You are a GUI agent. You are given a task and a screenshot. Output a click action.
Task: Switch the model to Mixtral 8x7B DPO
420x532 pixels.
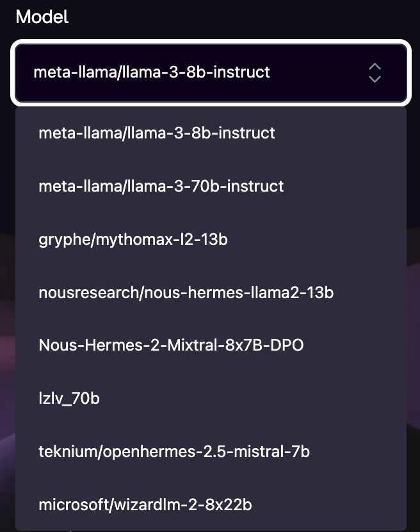point(171,345)
